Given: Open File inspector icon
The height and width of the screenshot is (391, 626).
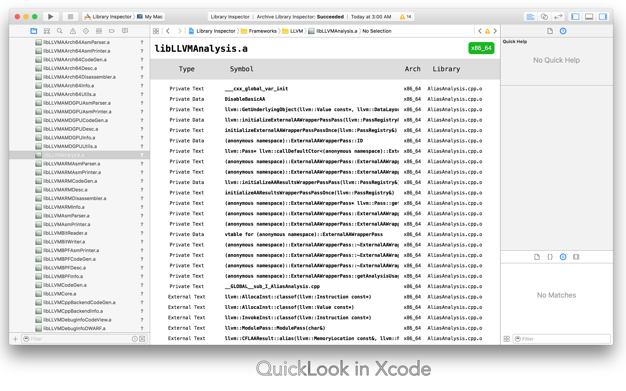Looking at the screenshot, I should pos(550,31).
